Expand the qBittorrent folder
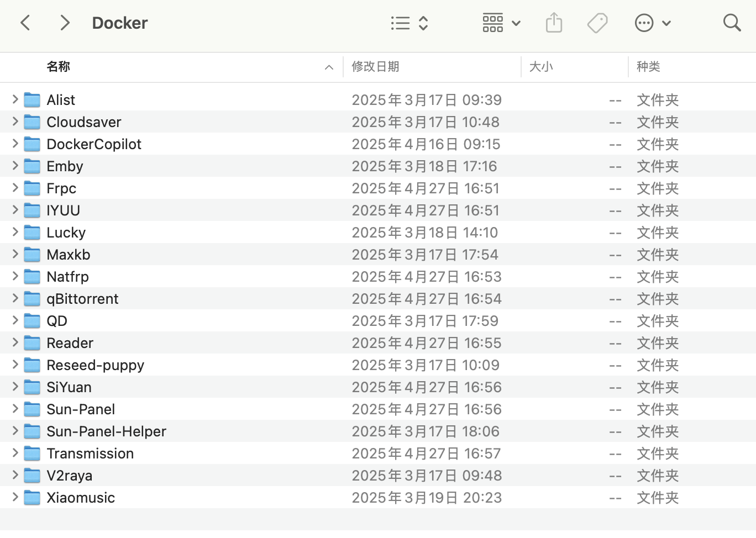 [x=15, y=298]
